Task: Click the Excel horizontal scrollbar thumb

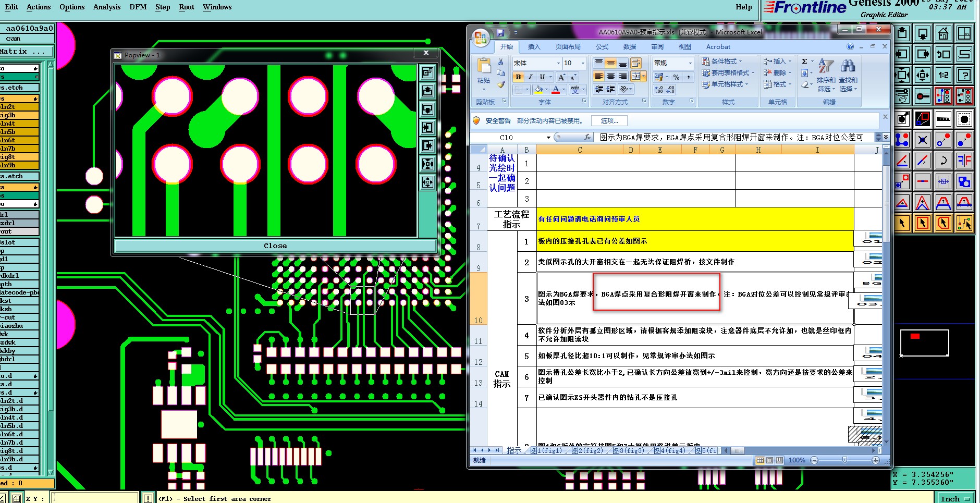Action: coord(737,450)
